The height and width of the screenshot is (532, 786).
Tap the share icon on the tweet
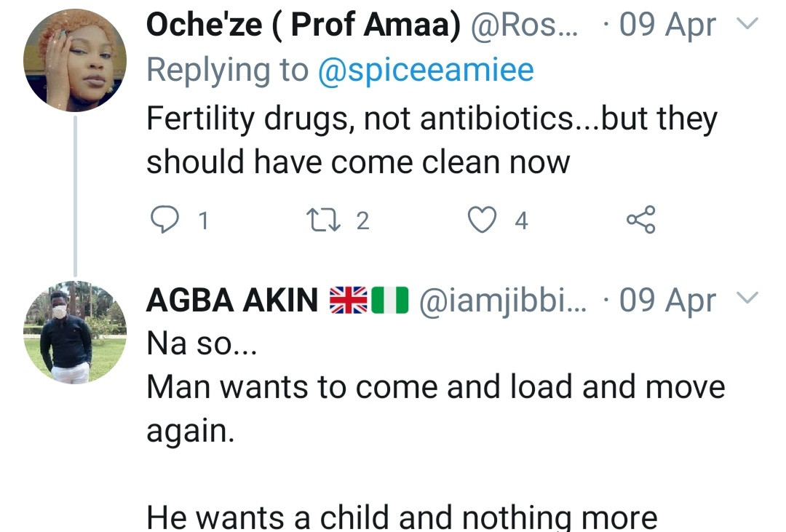point(640,220)
